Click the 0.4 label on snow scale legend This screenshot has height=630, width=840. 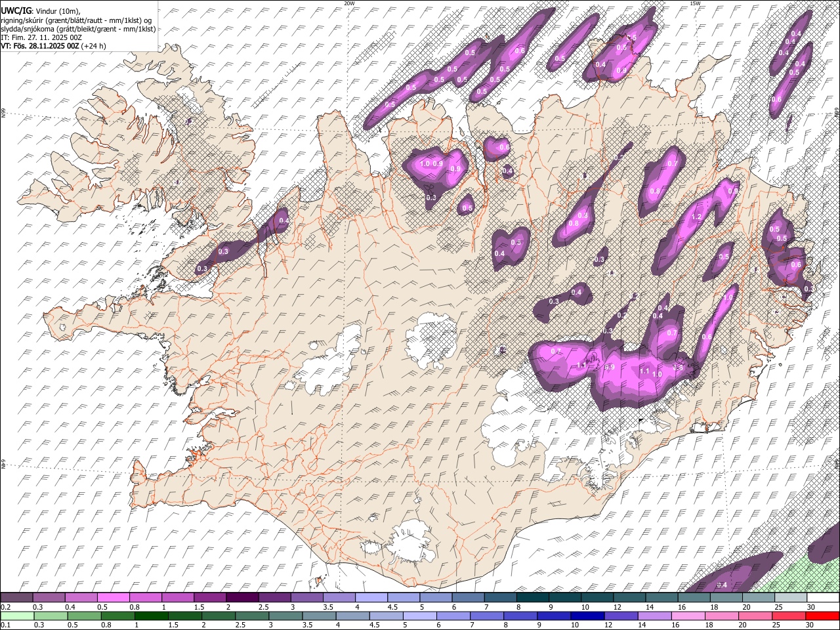[70, 607]
